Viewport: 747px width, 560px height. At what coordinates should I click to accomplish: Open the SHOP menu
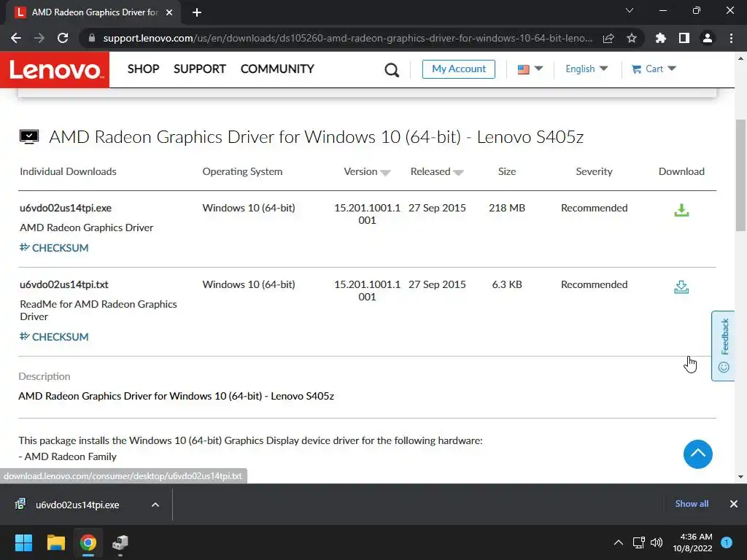[144, 69]
